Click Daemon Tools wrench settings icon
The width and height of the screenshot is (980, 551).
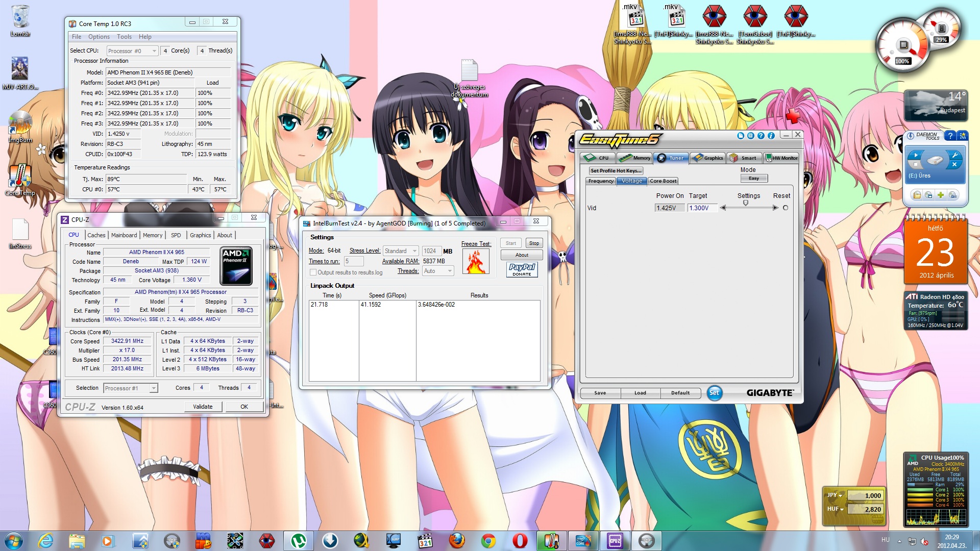point(954,155)
